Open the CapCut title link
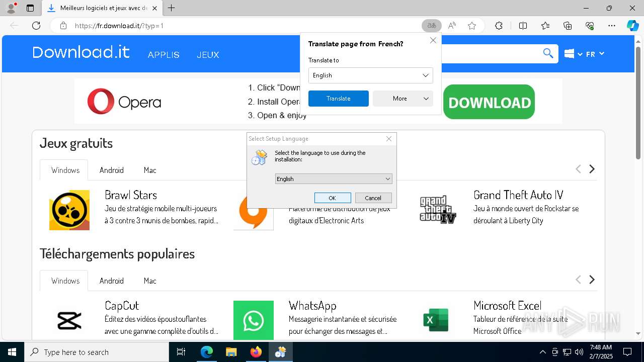 point(122,306)
